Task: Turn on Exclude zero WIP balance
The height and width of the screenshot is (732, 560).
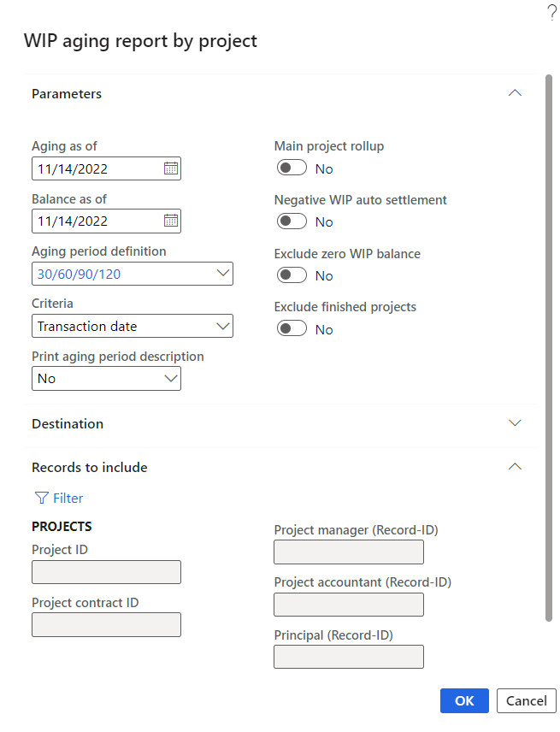Action: (x=292, y=275)
